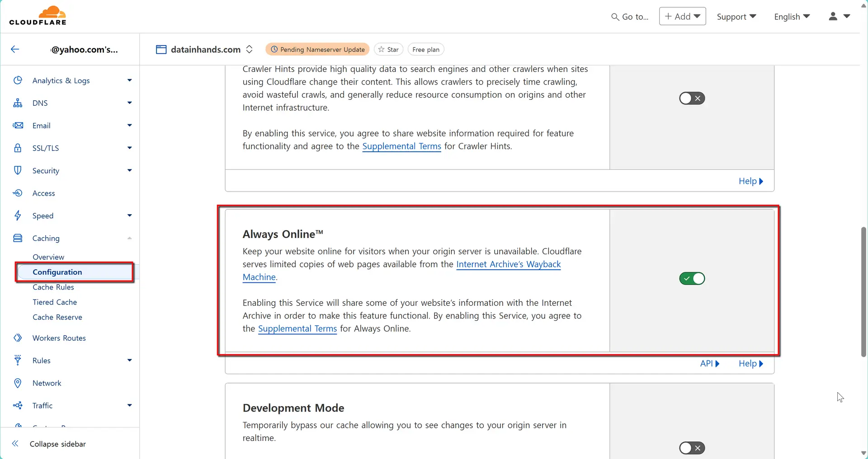
Task: Select the Security shield icon
Action: (x=18, y=170)
